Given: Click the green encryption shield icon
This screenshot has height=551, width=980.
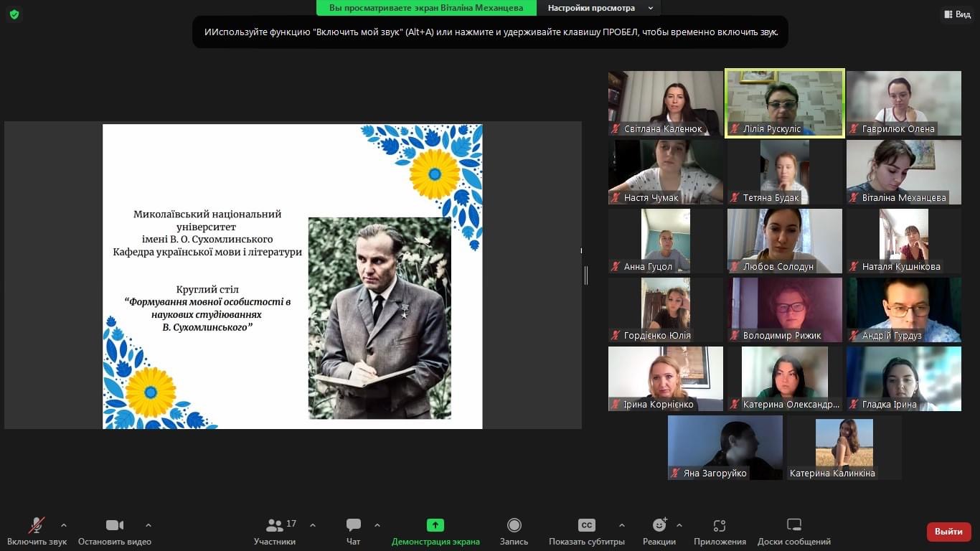Looking at the screenshot, I should [x=14, y=14].
